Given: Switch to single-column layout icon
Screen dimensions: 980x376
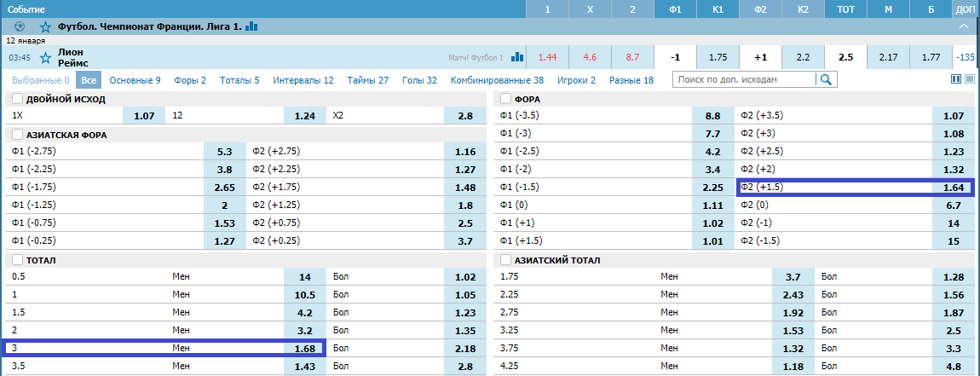Looking at the screenshot, I should pyautogui.click(x=970, y=78).
